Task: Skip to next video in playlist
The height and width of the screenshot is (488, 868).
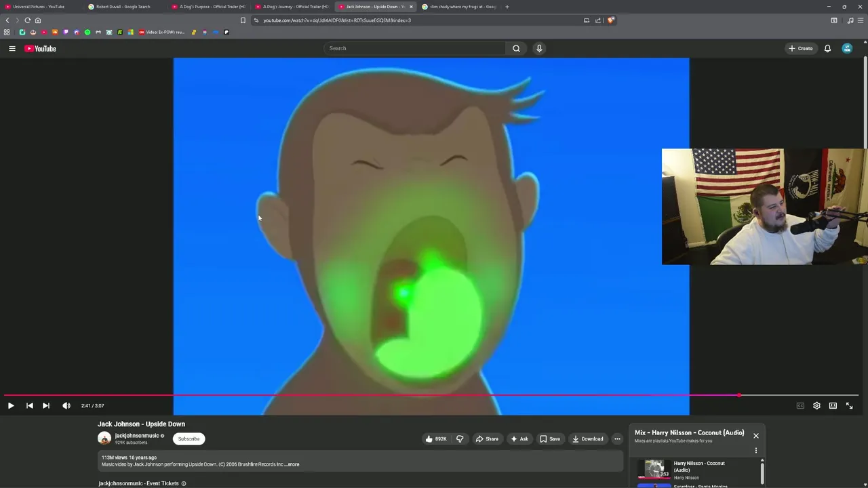Action: click(x=45, y=405)
